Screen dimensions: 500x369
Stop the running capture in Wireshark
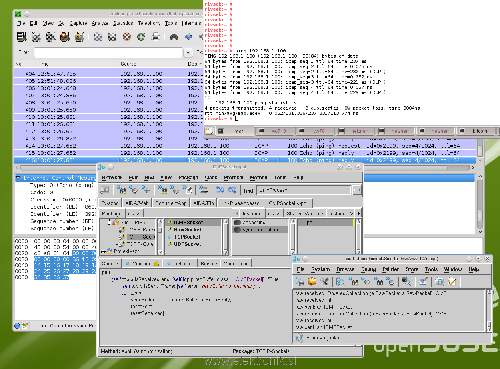tap(65, 37)
